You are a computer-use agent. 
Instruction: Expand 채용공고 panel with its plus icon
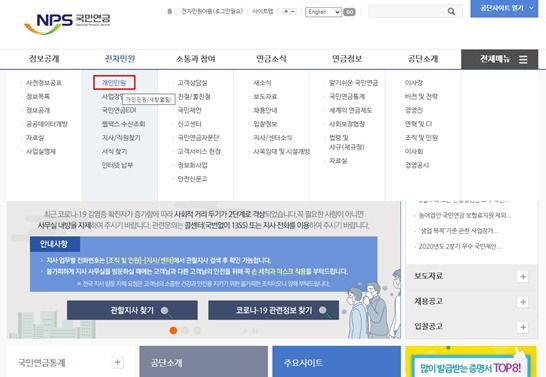[523, 302]
